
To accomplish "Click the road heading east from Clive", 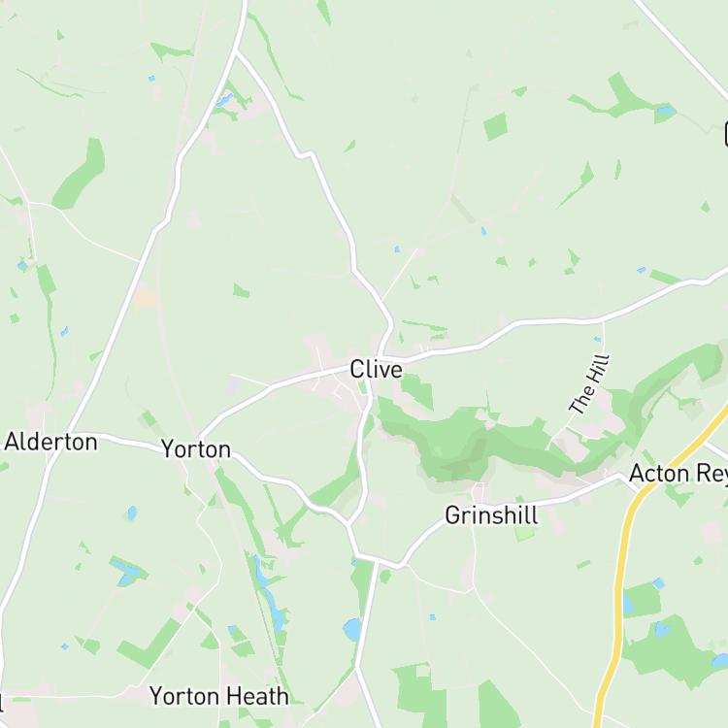I will tap(557, 321).
